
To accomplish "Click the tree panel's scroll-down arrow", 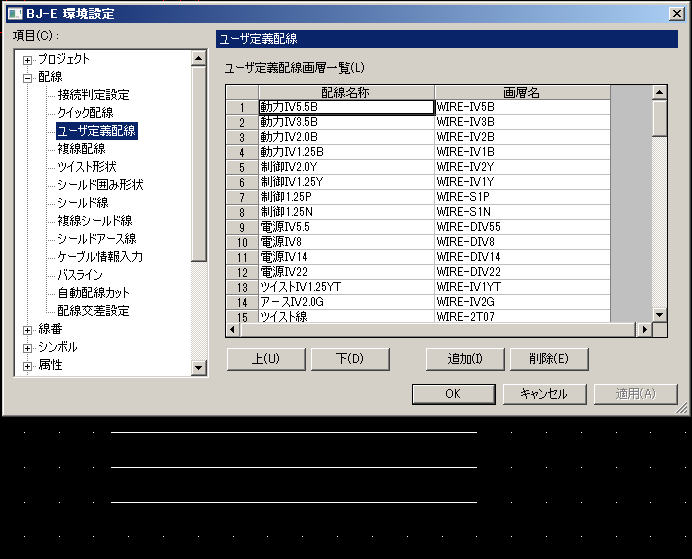I will pos(199,368).
